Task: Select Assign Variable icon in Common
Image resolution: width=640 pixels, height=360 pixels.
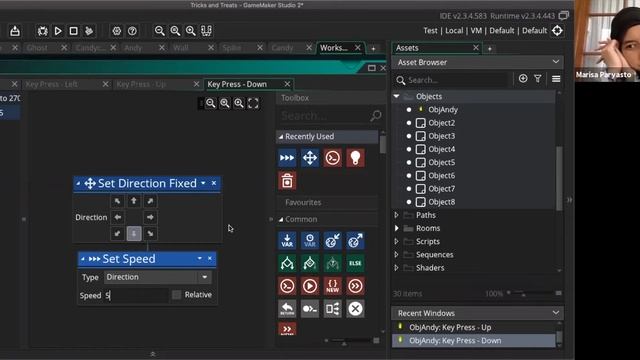Action: pos(287,240)
